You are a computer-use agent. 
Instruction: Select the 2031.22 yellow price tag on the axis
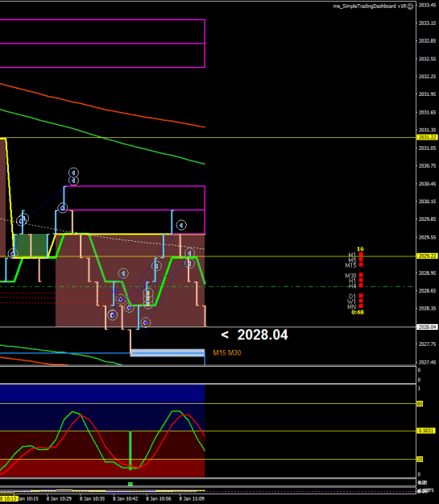427,138
